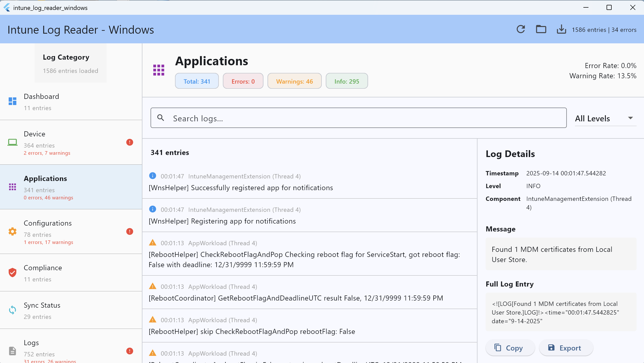Click the Sync Status refresh icon
This screenshot has height=363, width=644.
point(12,310)
